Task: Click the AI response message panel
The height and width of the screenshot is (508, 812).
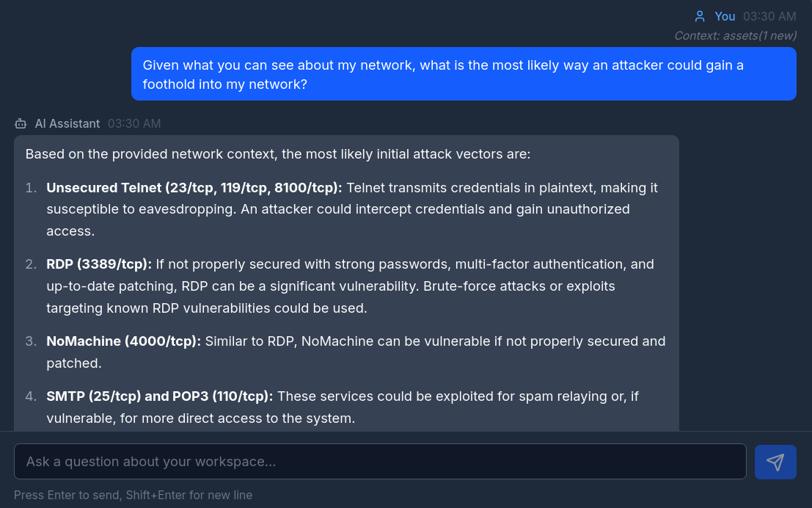Action: point(345,286)
